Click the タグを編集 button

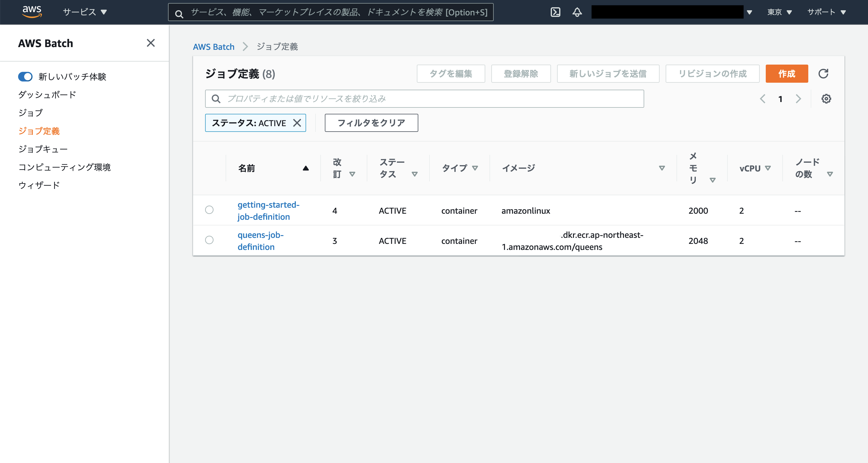tap(451, 74)
